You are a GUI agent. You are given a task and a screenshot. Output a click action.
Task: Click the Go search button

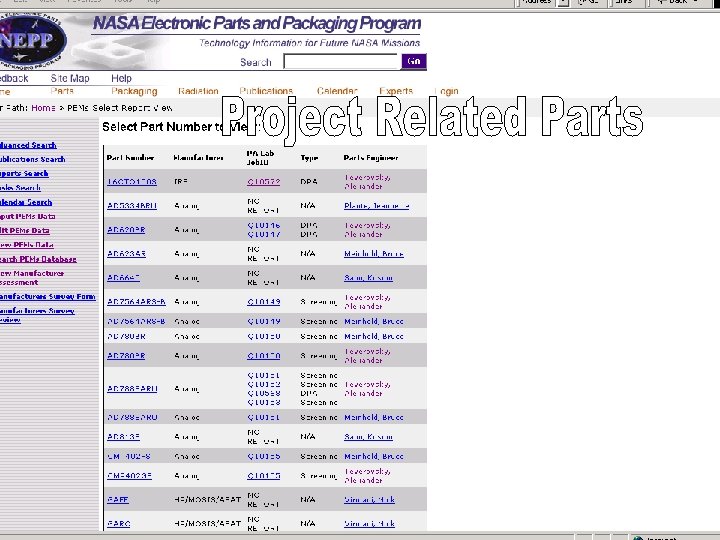[x=414, y=61]
